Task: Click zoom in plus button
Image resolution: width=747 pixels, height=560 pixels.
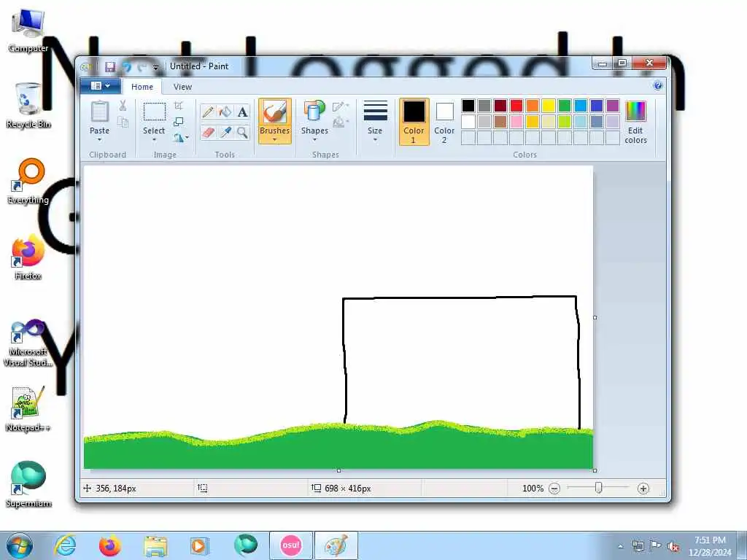Action: pyautogui.click(x=643, y=488)
